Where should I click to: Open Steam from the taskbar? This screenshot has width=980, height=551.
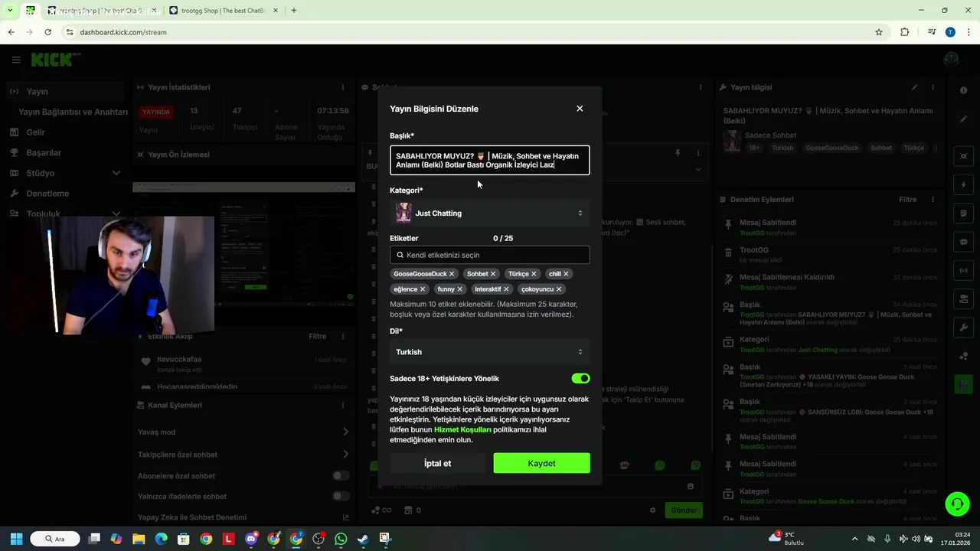point(363,539)
